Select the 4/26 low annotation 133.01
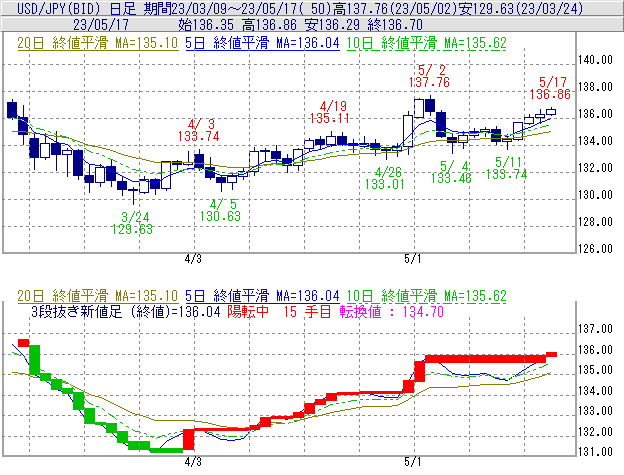This screenshot has height=475, width=624. click(383, 184)
